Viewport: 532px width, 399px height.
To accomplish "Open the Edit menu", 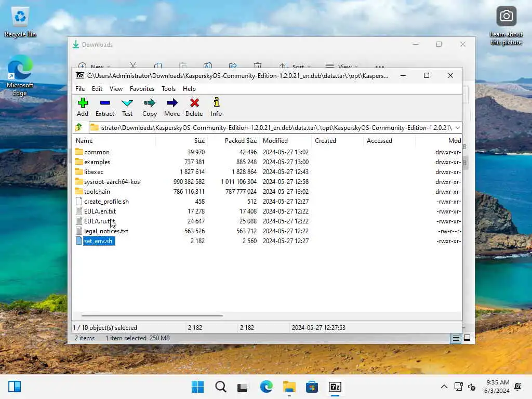I will [x=97, y=88].
